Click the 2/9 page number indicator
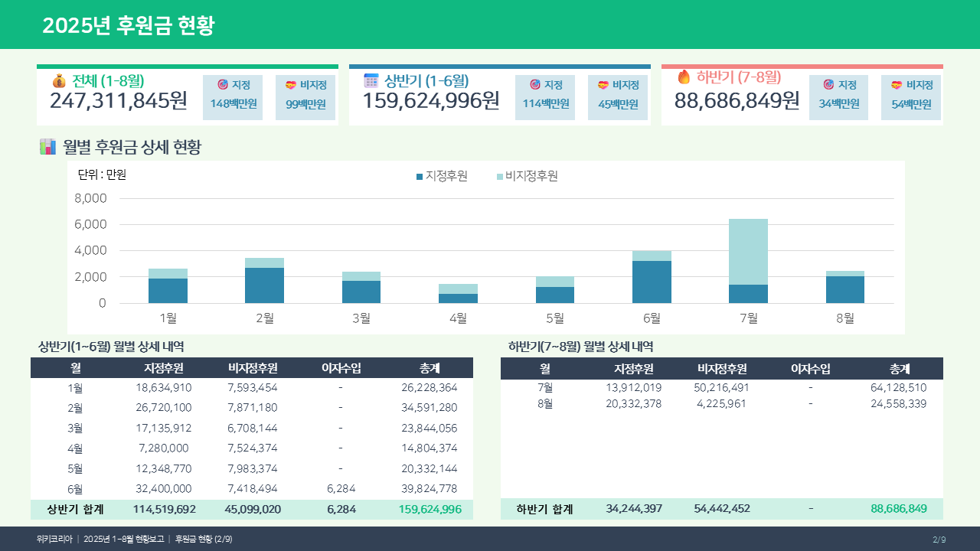This screenshot has height=551, width=980. [x=939, y=539]
